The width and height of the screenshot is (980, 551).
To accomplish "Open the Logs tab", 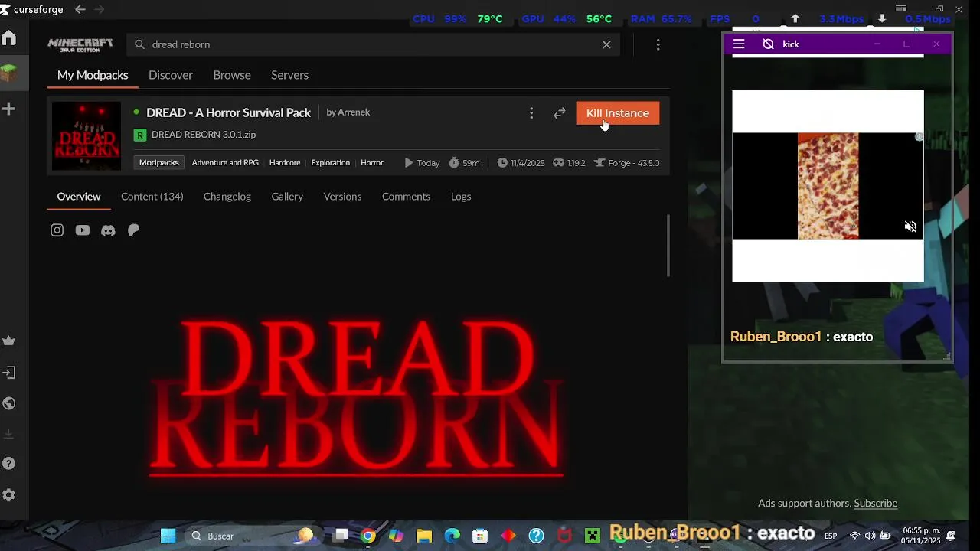I will [x=461, y=197].
